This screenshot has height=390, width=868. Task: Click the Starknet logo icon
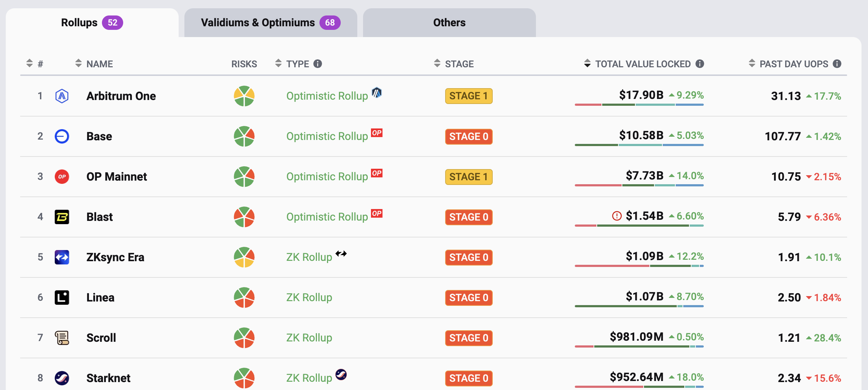(62, 378)
